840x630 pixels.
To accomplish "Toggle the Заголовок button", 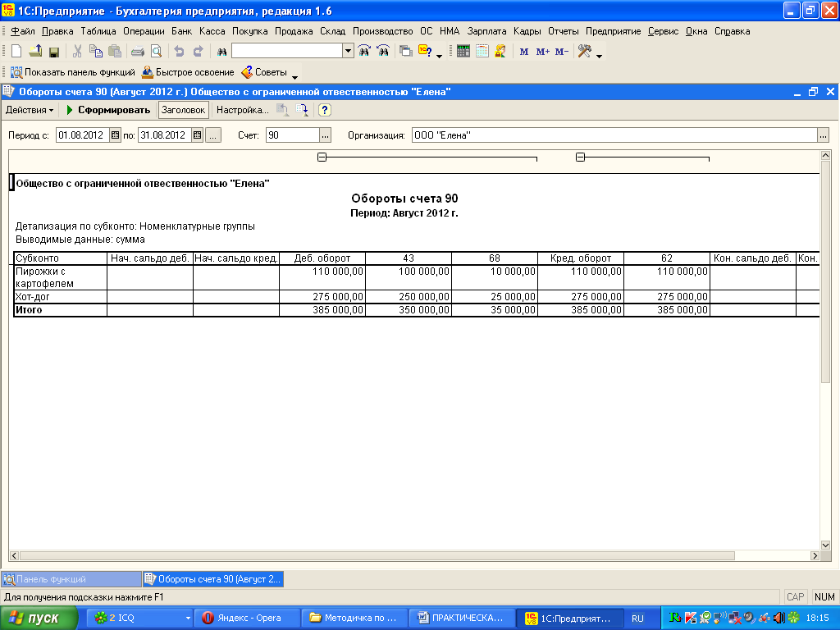I will [183, 110].
